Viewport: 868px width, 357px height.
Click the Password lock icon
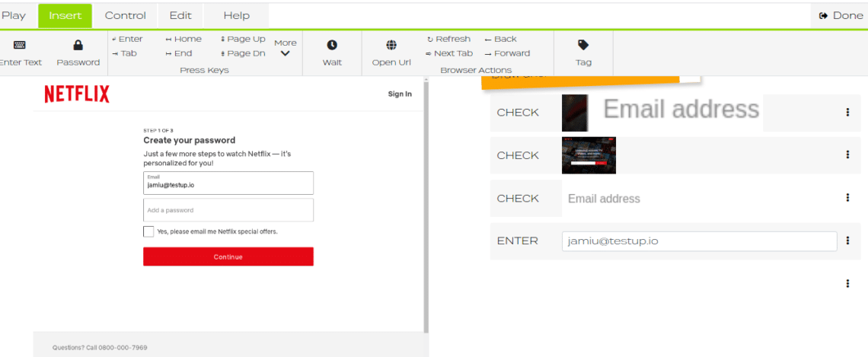click(x=78, y=46)
